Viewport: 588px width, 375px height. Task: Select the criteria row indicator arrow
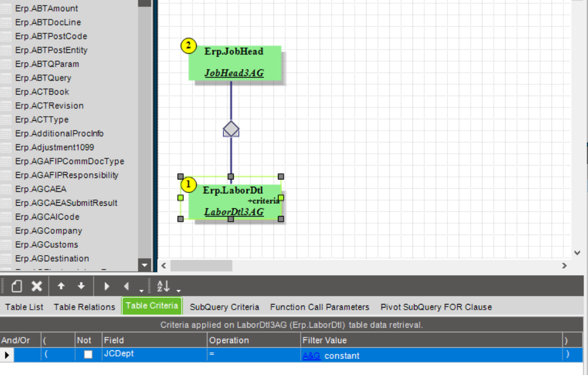click(7, 354)
